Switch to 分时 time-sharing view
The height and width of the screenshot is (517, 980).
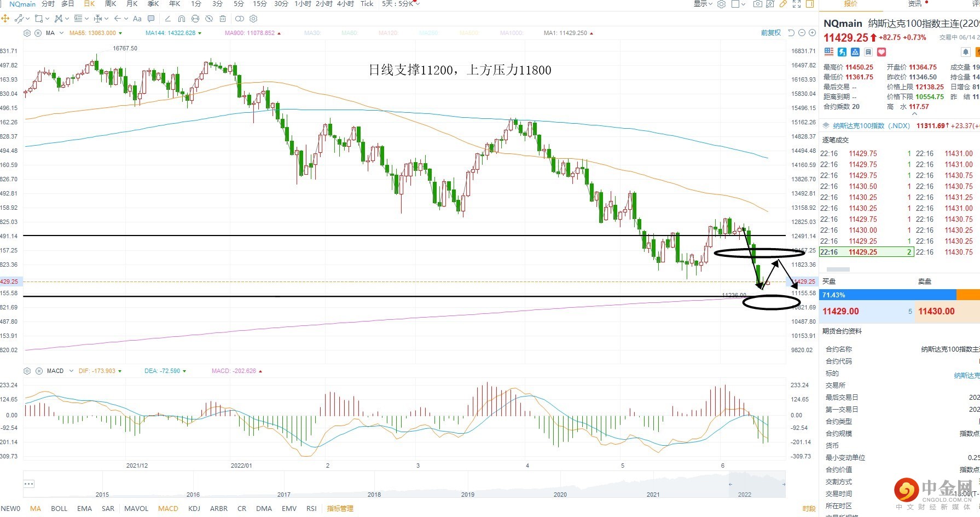(48, 4)
